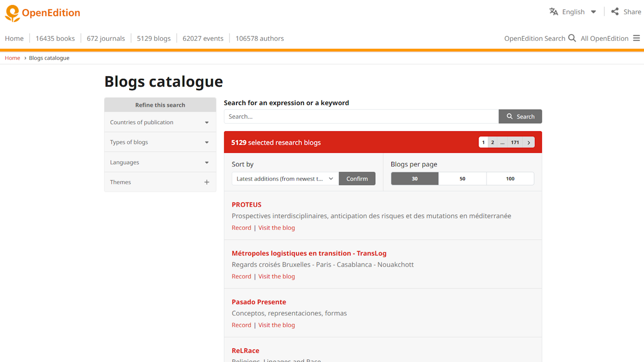Click the OpenEdition logo

[x=42, y=13]
